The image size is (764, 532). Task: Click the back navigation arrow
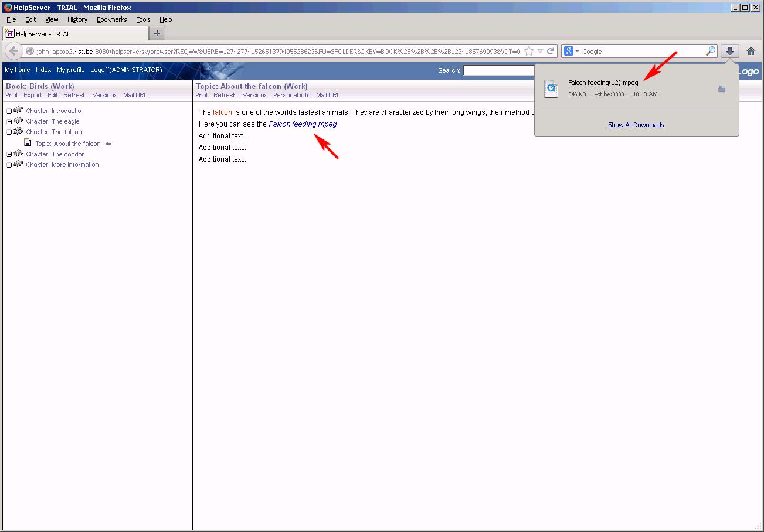[x=13, y=51]
